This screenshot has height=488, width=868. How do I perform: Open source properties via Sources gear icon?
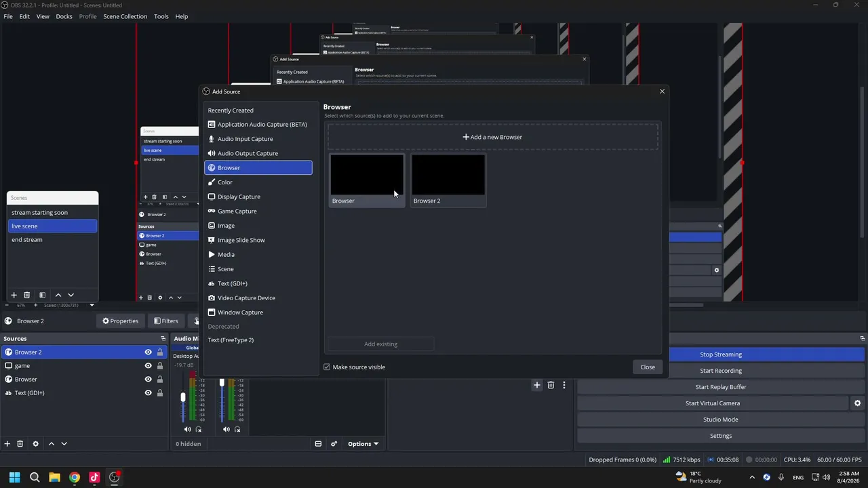click(x=36, y=444)
